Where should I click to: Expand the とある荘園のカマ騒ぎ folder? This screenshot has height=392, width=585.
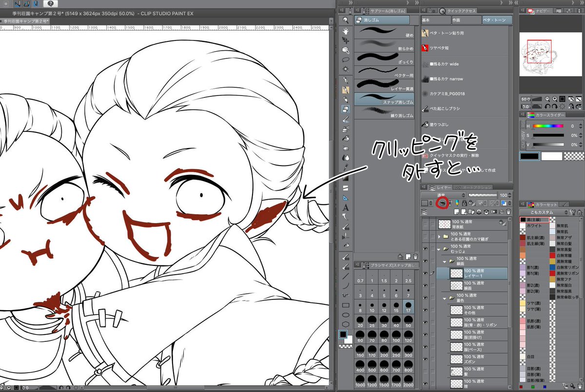pyautogui.click(x=439, y=236)
